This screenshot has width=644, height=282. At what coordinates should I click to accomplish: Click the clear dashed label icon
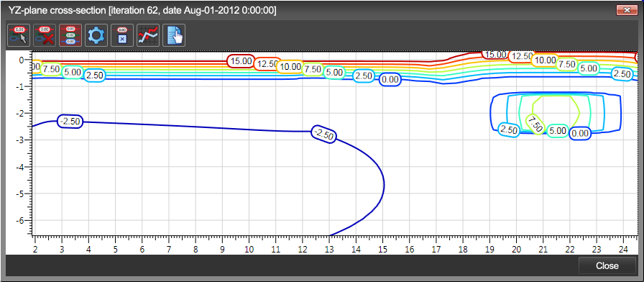122,35
